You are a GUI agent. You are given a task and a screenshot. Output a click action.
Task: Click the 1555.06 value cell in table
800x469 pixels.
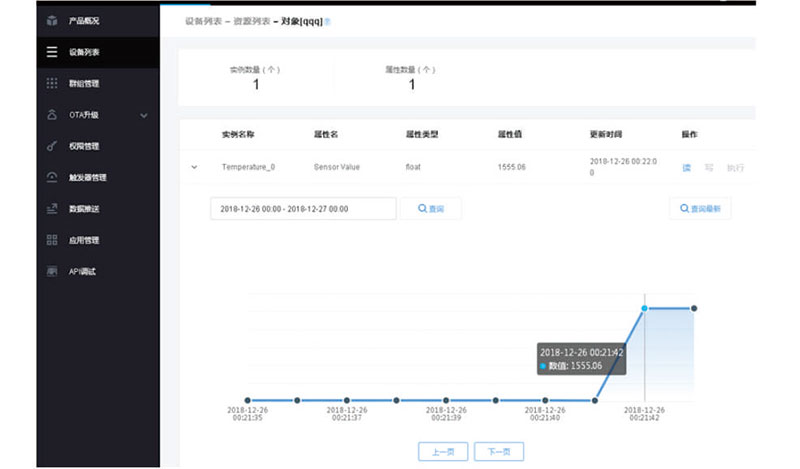(512, 167)
